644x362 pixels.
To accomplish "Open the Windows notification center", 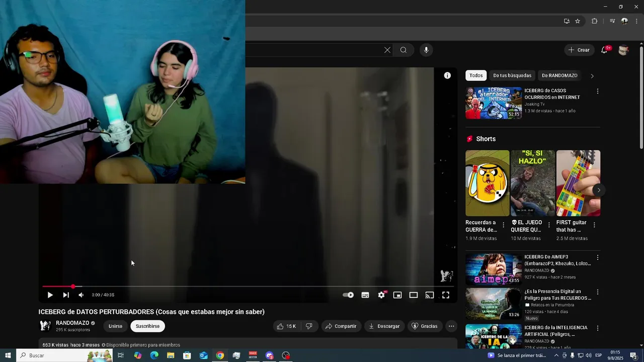I will pos(634,355).
